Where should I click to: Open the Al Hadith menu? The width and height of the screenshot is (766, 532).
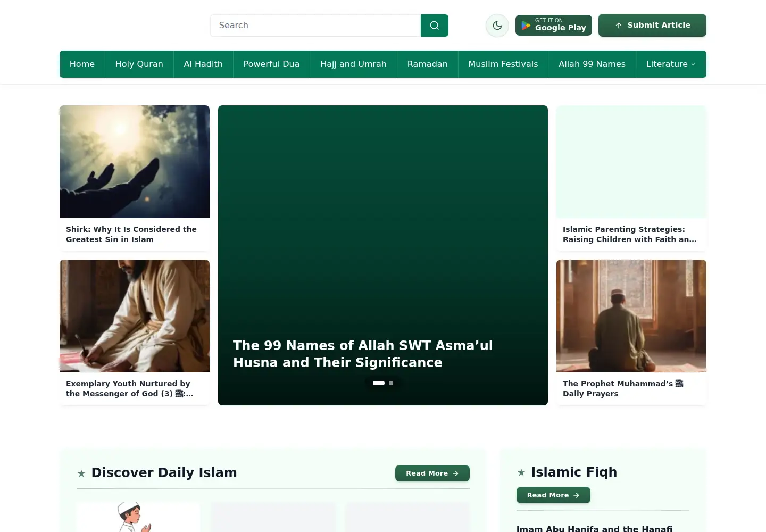pyautogui.click(x=203, y=64)
